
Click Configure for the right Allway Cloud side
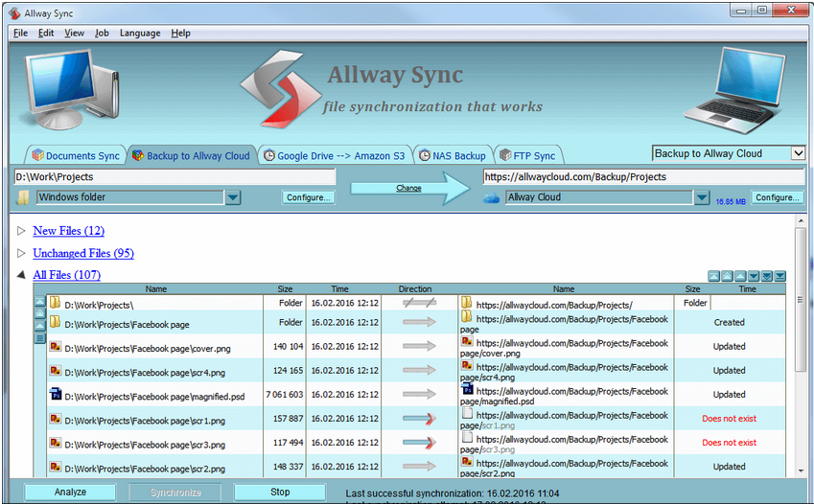tap(778, 197)
